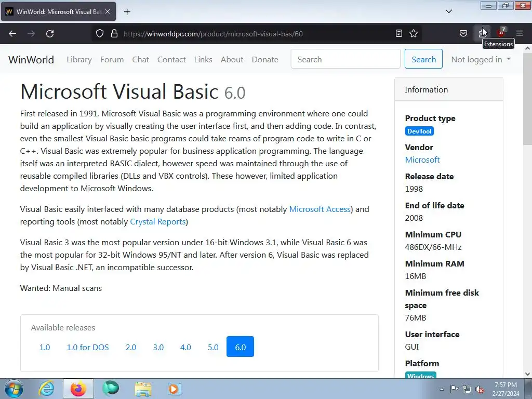Show hidden tray icons arrow
This screenshot has height=399, width=532.
(442, 389)
